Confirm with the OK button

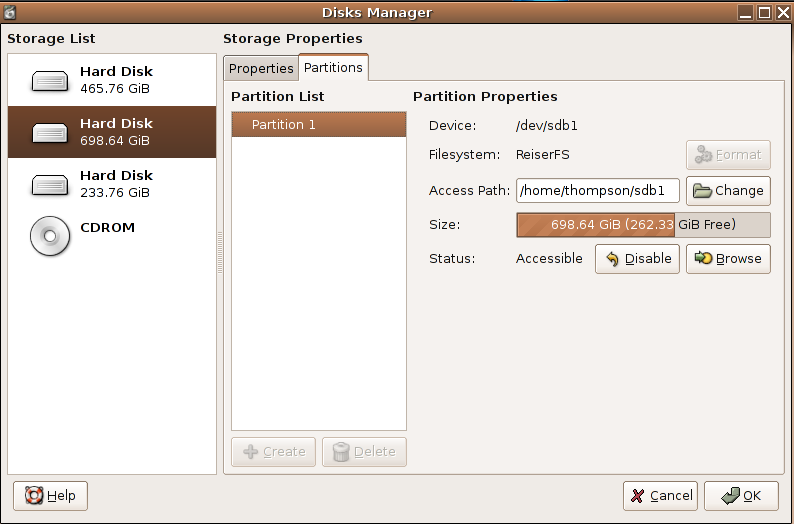pos(741,496)
